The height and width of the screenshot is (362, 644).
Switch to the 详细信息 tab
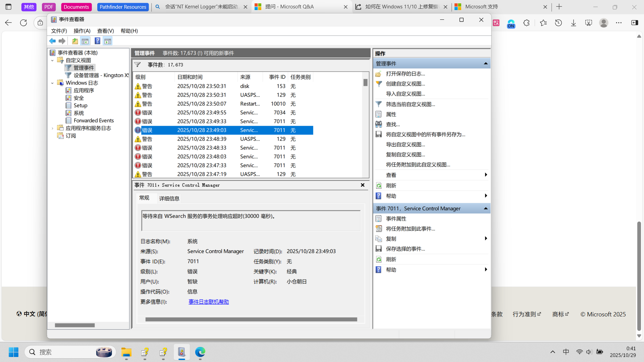pyautogui.click(x=169, y=198)
